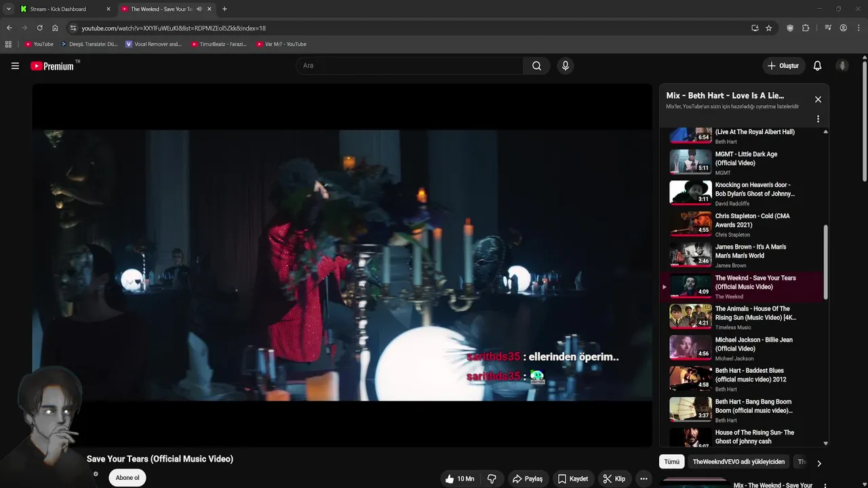Click the browser address bar URL

coord(174,28)
